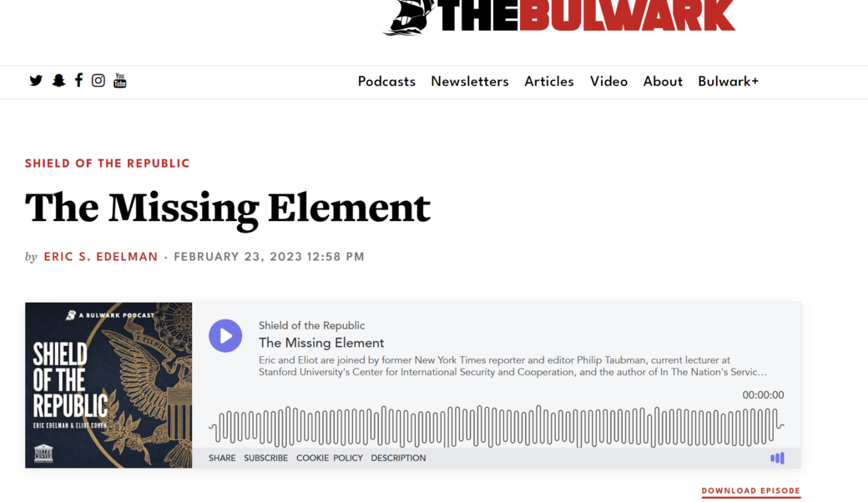This screenshot has width=868, height=502.
Task: Select Video in the navigation bar
Action: click(608, 82)
